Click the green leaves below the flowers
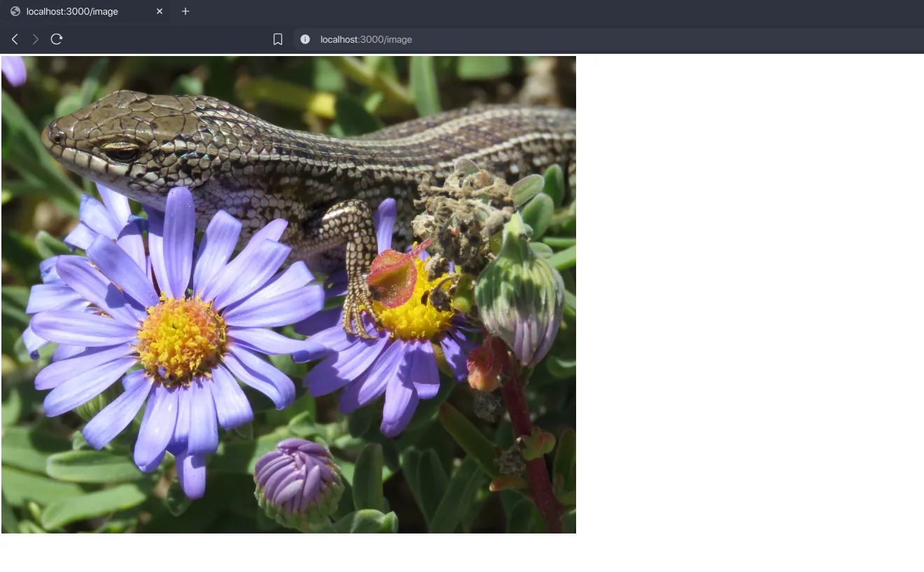The width and height of the screenshot is (924, 572). coord(70,490)
